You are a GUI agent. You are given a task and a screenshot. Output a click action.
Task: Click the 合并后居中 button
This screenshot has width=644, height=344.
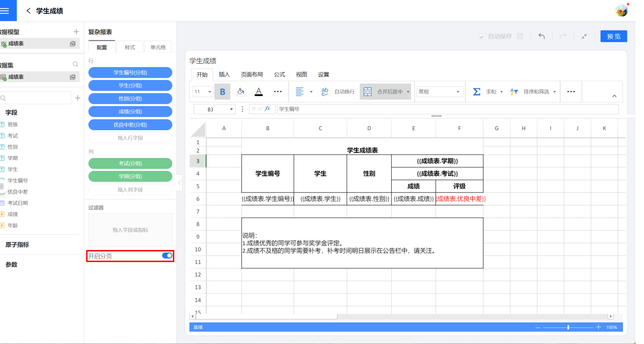click(x=384, y=92)
